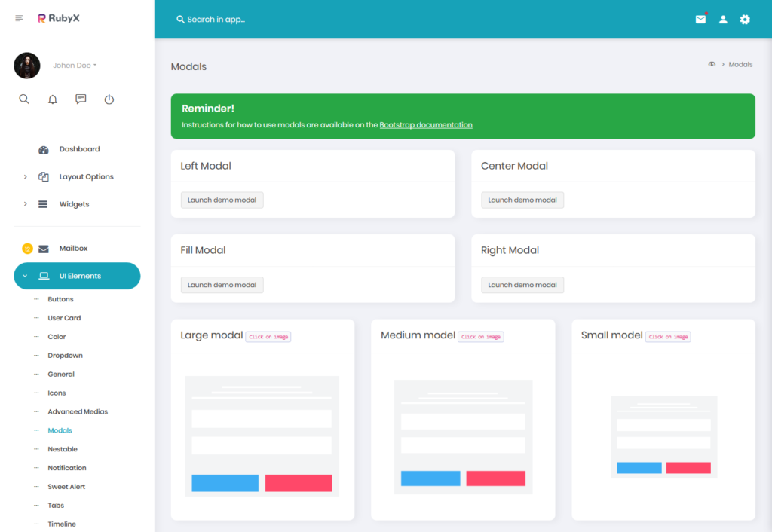The image size is (772, 532).
Task: Open the settings gear in the top bar
Action: coord(745,20)
